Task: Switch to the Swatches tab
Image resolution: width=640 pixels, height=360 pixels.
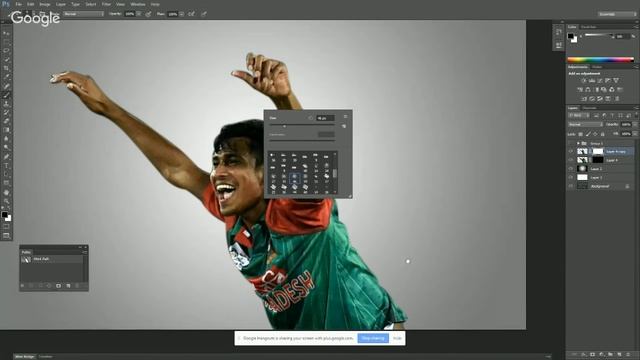Action: (589, 27)
